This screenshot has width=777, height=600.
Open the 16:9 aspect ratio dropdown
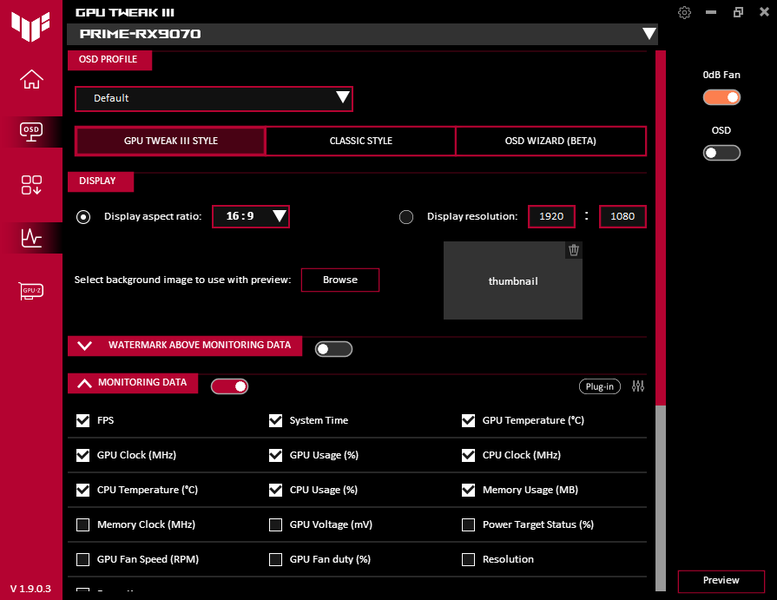(251, 217)
